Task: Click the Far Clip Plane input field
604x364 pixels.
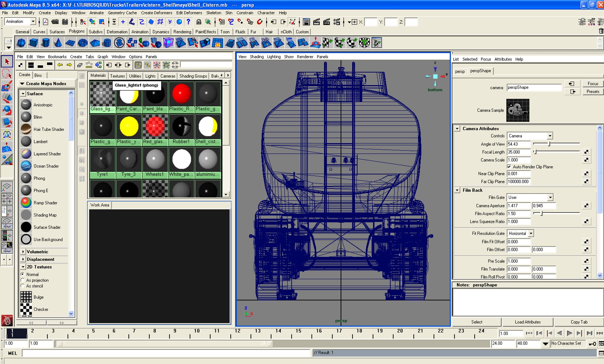Action: pos(519,182)
